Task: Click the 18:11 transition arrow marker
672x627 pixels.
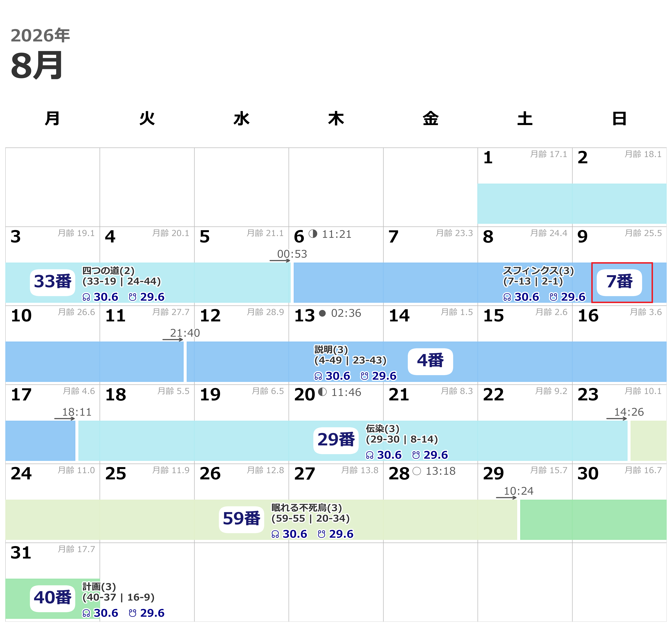Action: click(65, 418)
